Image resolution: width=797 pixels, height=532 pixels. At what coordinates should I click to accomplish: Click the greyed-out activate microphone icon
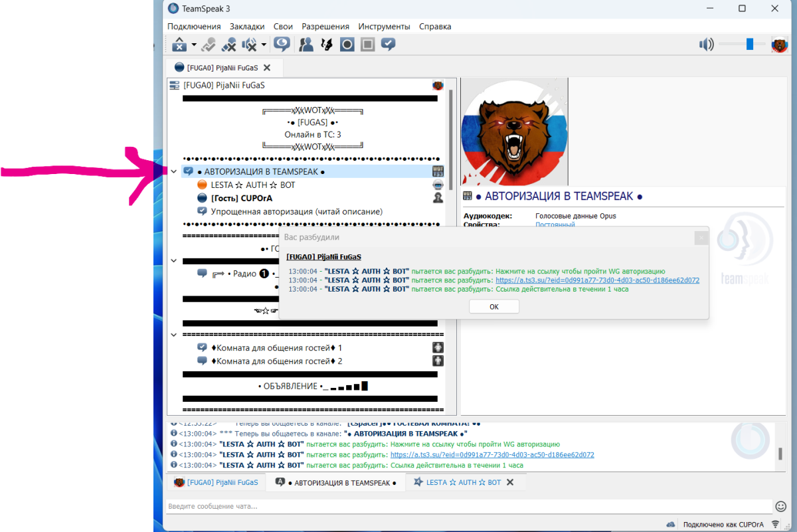[x=209, y=44]
